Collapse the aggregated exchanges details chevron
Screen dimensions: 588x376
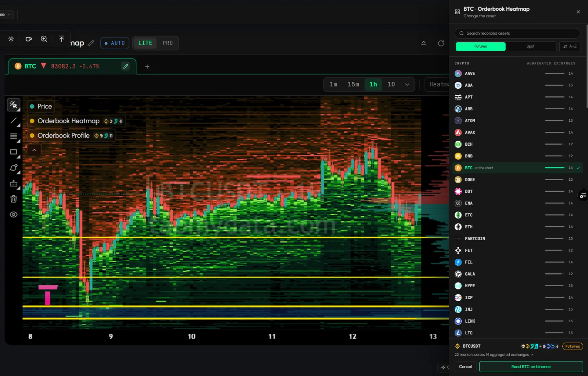pos(532,355)
